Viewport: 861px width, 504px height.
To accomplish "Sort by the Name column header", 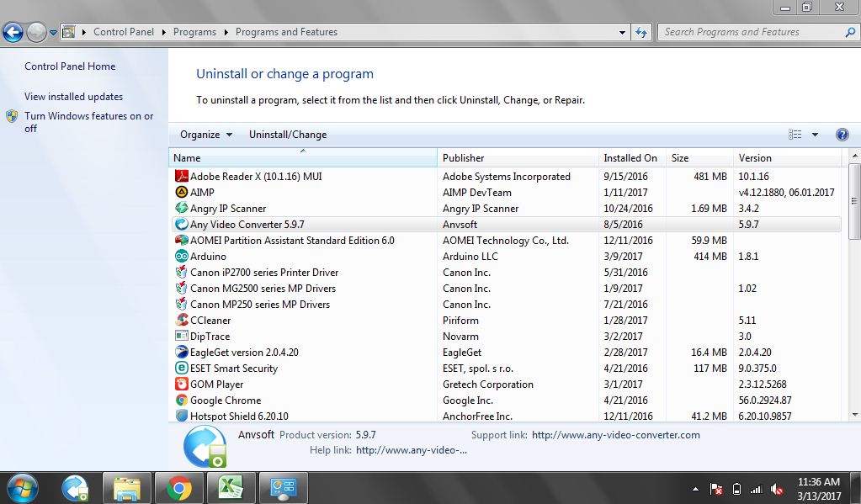I will (x=302, y=157).
